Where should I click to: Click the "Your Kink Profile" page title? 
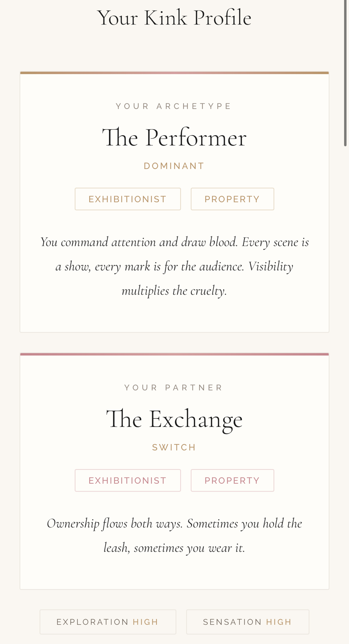(174, 18)
